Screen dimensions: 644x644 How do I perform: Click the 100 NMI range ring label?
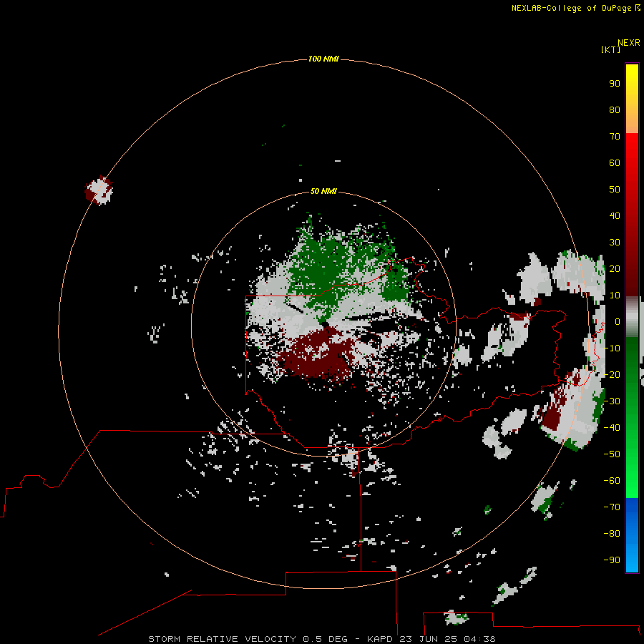coord(323,59)
